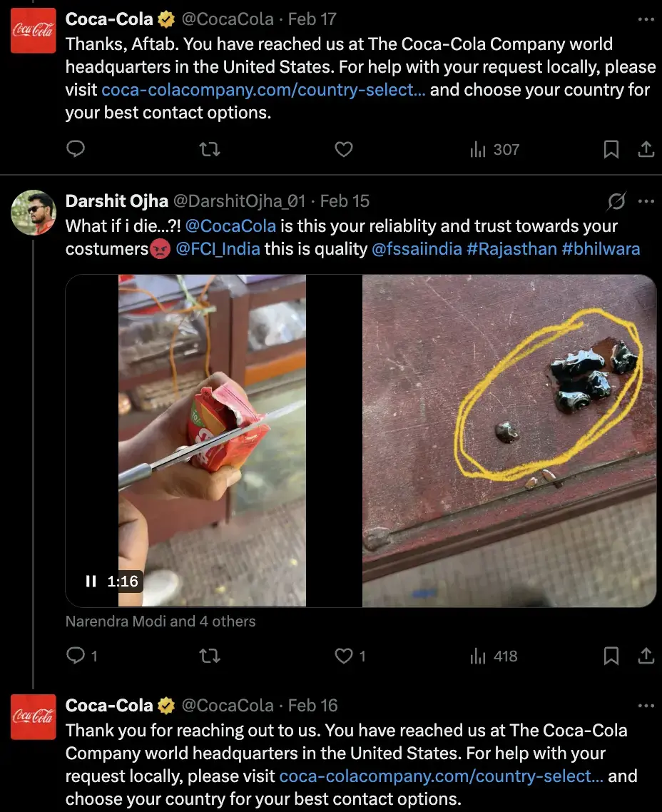Repost Darshit Ojha's tweet

pos(209,656)
